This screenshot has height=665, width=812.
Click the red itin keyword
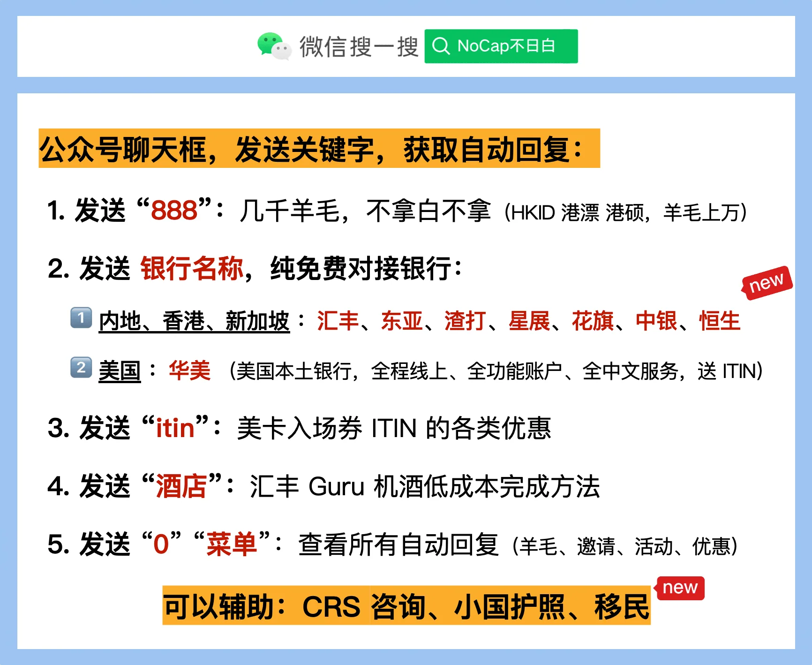(x=175, y=428)
